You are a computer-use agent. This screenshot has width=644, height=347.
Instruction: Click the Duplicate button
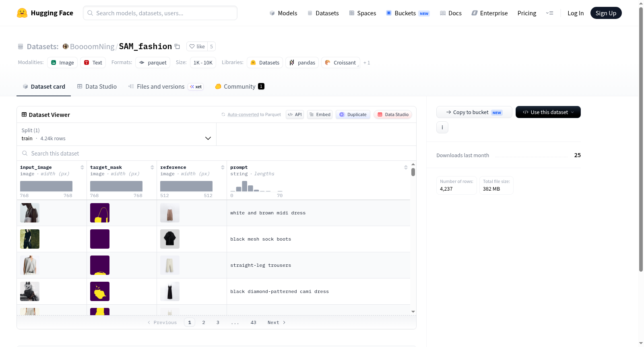353,114
